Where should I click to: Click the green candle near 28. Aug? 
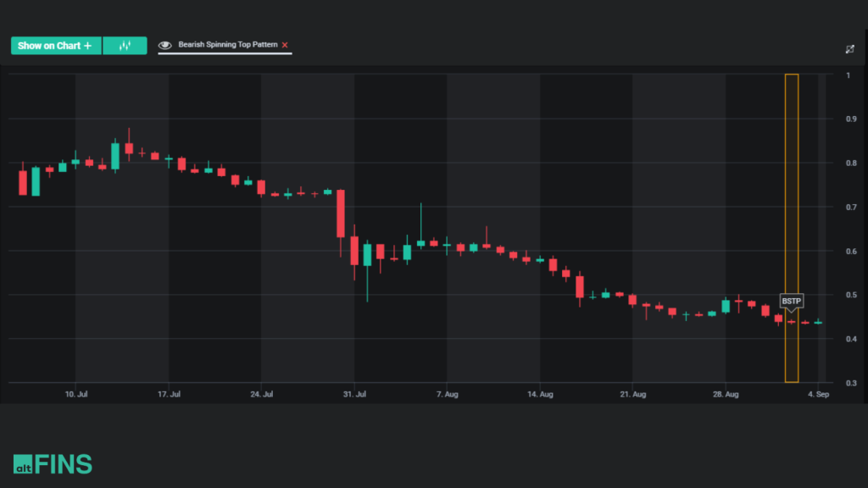pos(726,305)
